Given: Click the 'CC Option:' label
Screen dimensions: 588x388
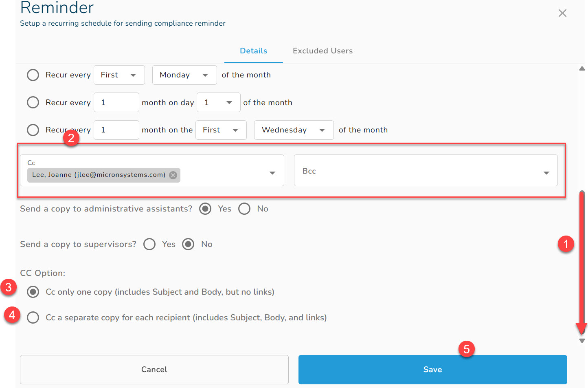Looking at the screenshot, I should click(x=43, y=273).
